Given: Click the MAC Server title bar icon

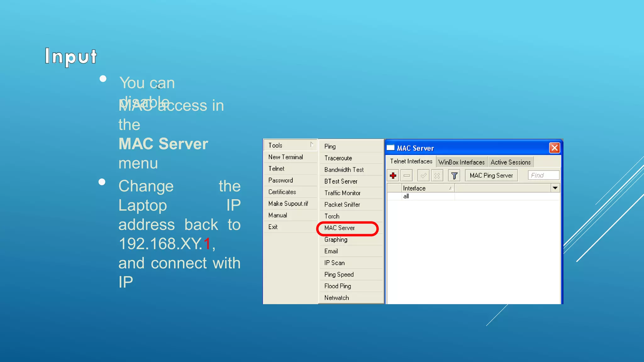Looking at the screenshot, I should 391,148.
